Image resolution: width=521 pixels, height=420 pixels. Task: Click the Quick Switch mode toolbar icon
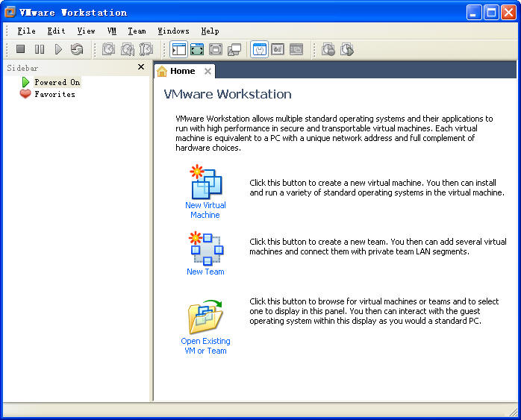tap(197, 49)
